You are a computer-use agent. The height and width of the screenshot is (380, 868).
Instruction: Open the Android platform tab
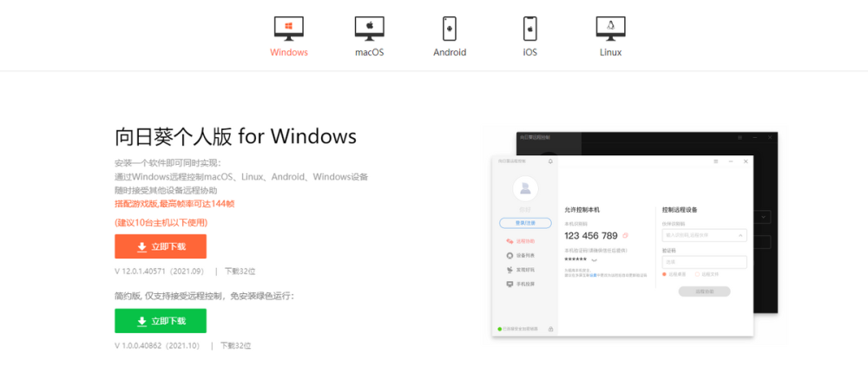(450, 36)
